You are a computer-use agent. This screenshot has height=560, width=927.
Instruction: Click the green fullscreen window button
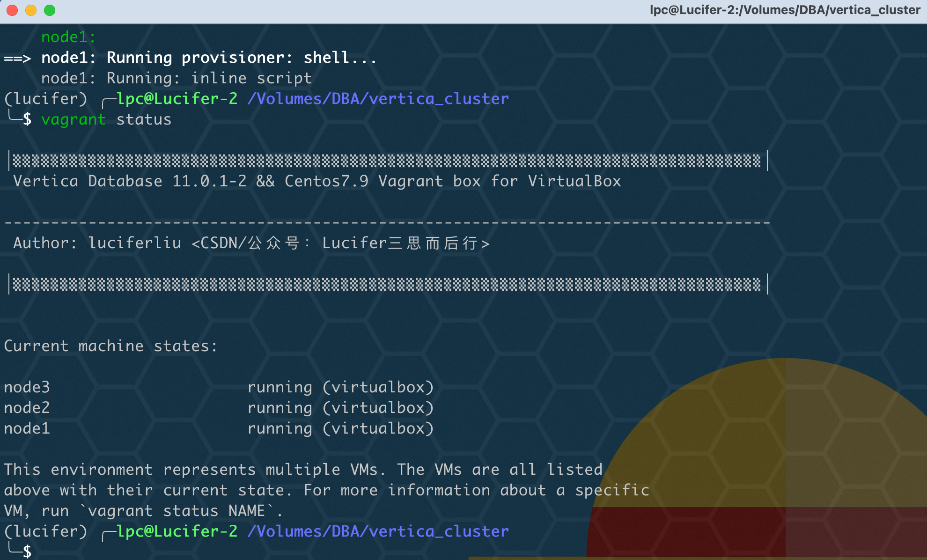pos(50,10)
